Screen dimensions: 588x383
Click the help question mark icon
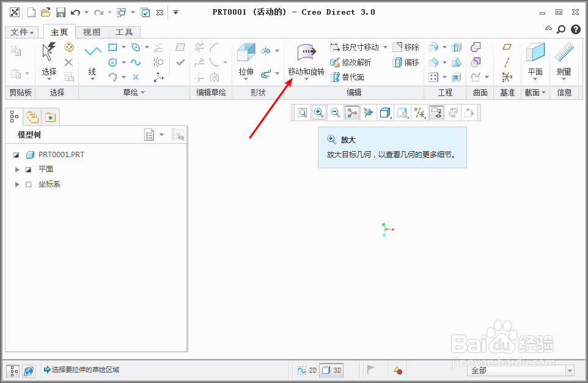(576, 29)
